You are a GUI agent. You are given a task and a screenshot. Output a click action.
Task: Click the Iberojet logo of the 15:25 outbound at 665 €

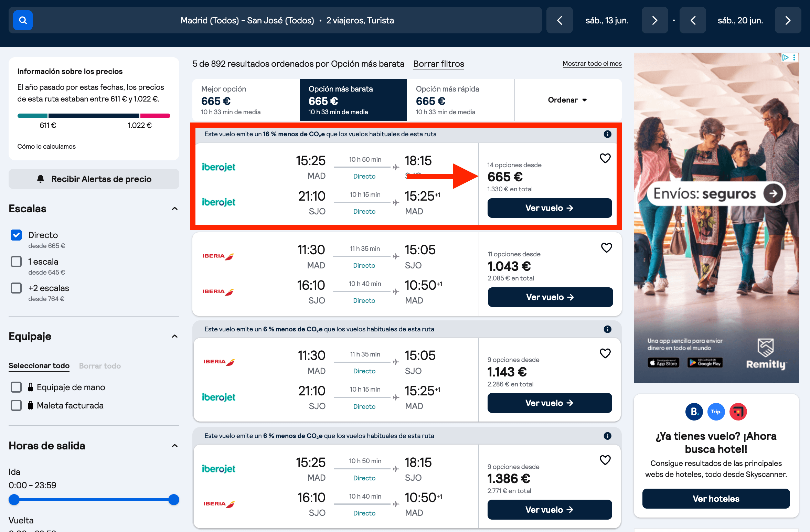[x=219, y=167]
